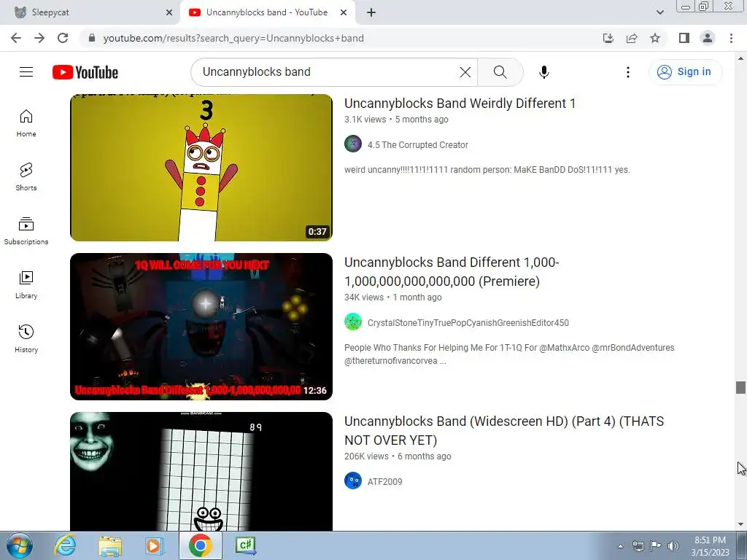Open Widescreen HD Part 4 thumbnail

[x=201, y=472]
